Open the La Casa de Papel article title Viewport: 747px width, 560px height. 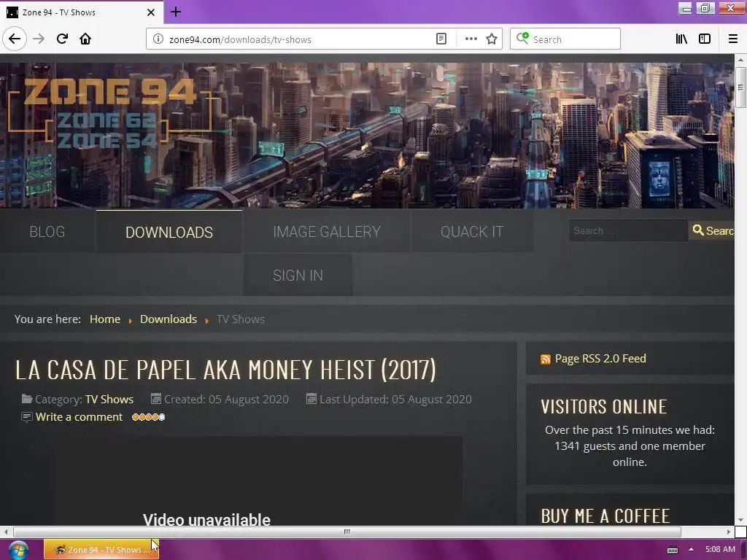[225, 370]
